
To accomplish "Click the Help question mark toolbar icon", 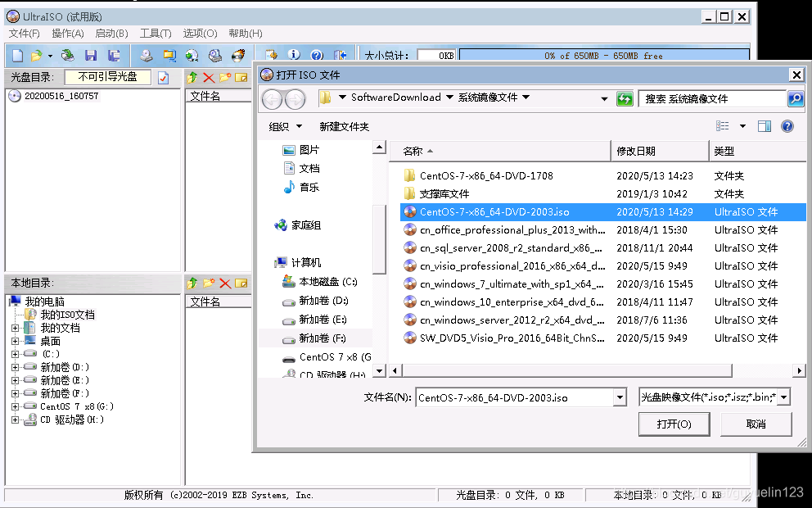I will tap(317, 55).
